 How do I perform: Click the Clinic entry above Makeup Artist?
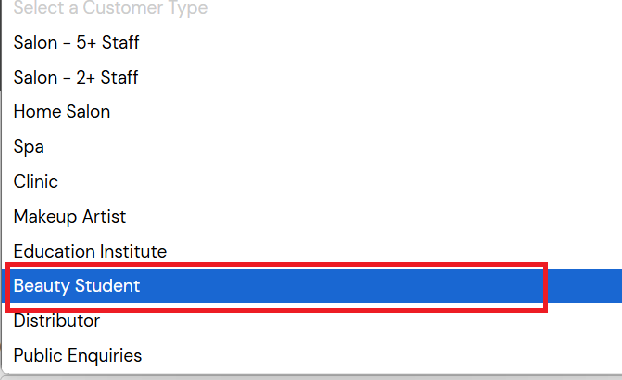click(x=312, y=182)
